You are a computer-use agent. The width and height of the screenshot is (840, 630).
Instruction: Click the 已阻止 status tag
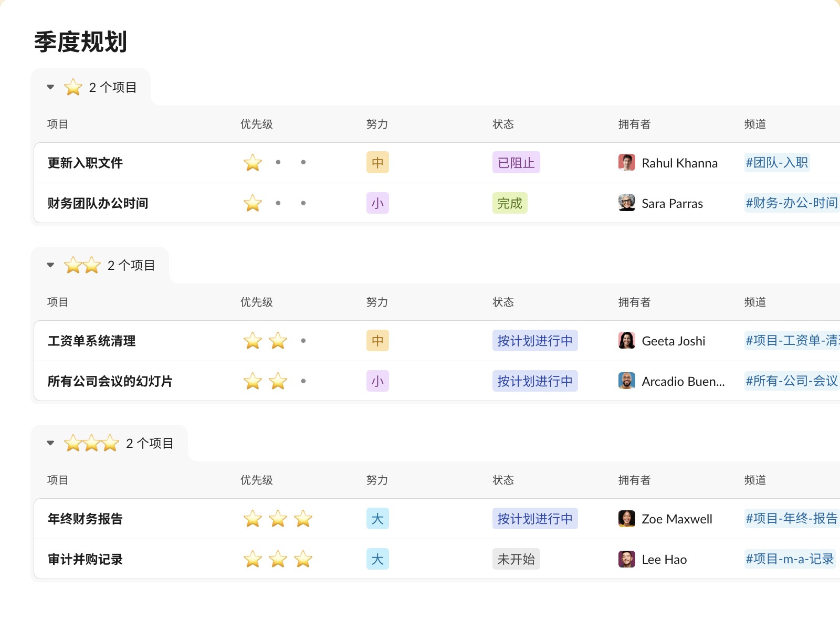click(516, 163)
